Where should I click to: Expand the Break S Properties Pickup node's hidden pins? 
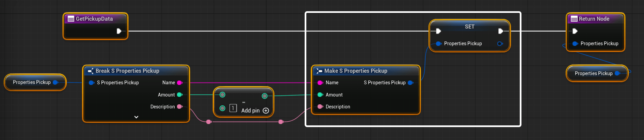(136, 117)
